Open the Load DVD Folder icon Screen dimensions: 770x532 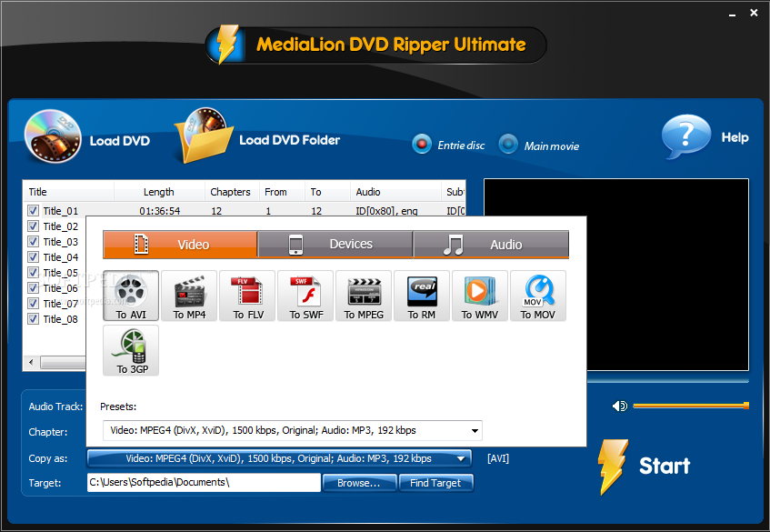pyautogui.click(x=205, y=136)
